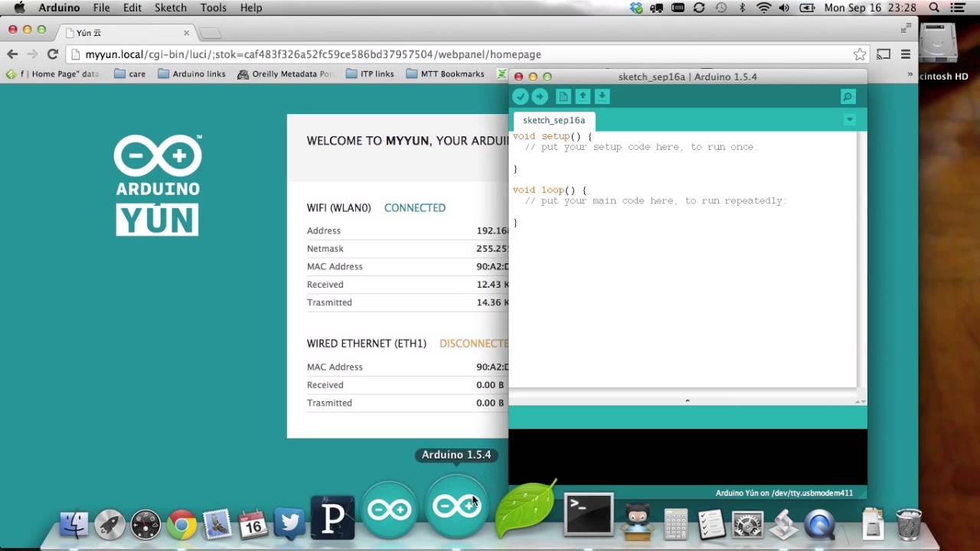This screenshot has height=551, width=980.
Task: Open the green leaf Coda app in Dock
Action: pyautogui.click(x=525, y=510)
